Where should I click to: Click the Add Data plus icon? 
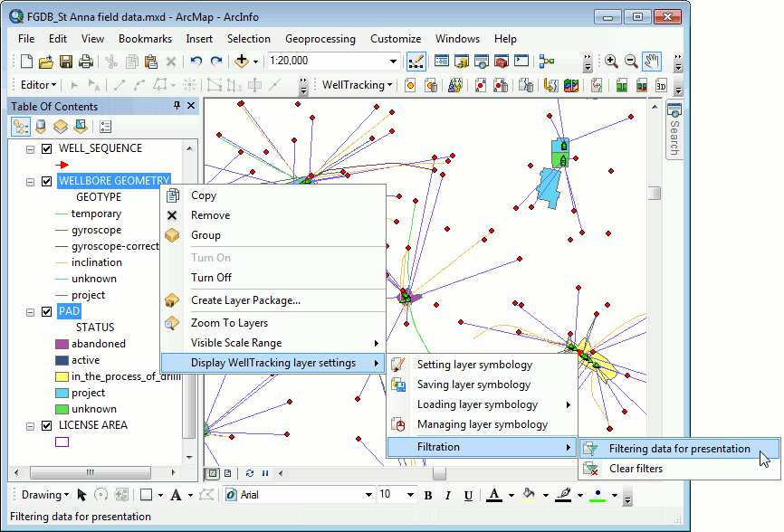242,62
